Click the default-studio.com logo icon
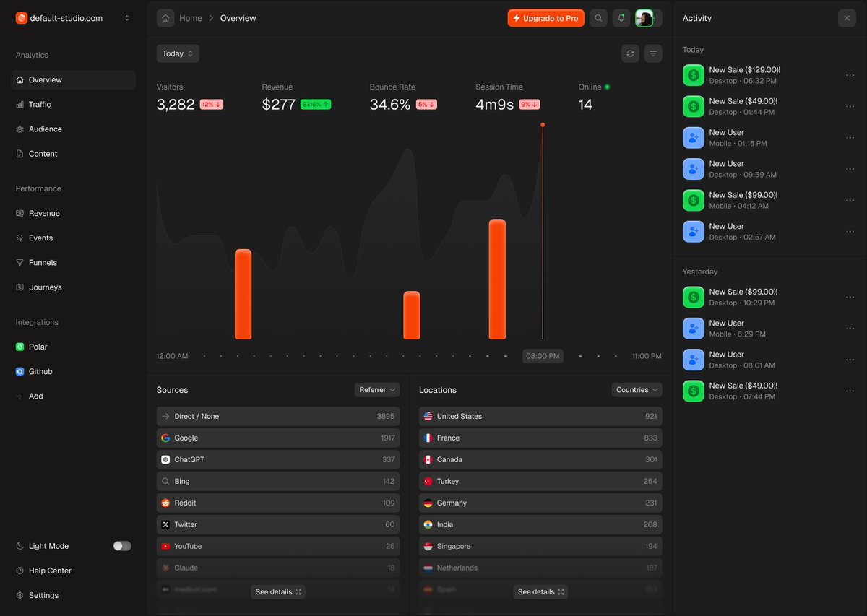The width and height of the screenshot is (867, 616). [x=22, y=18]
